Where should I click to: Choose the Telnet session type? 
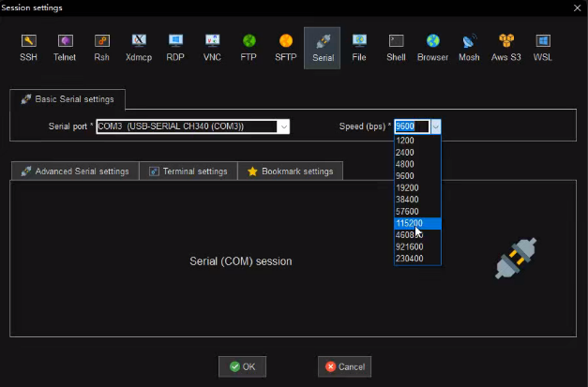65,48
